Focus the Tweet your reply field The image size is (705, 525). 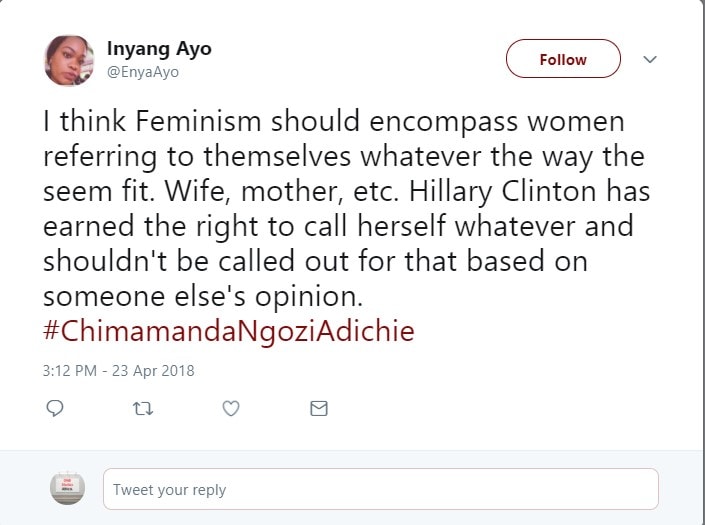[x=381, y=489]
